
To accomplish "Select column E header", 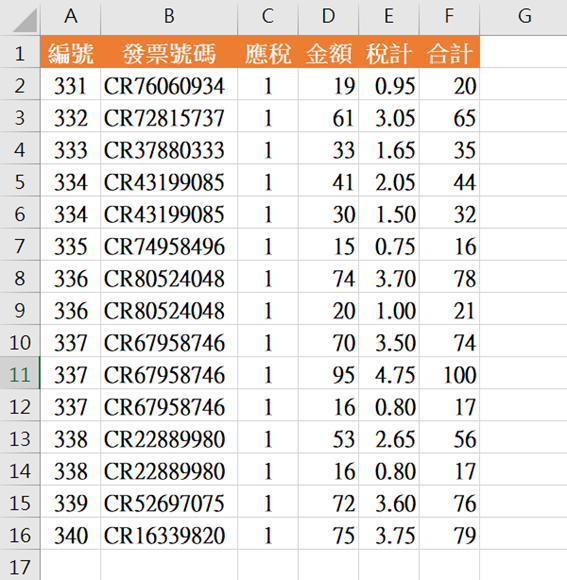I will click(389, 17).
